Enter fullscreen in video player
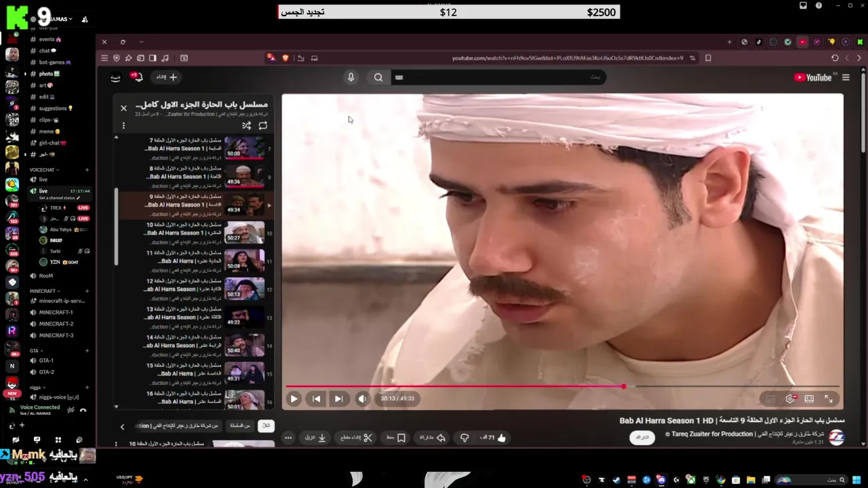Image resolution: width=868 pixels, height=488 pixels. (x=829, y=399)
